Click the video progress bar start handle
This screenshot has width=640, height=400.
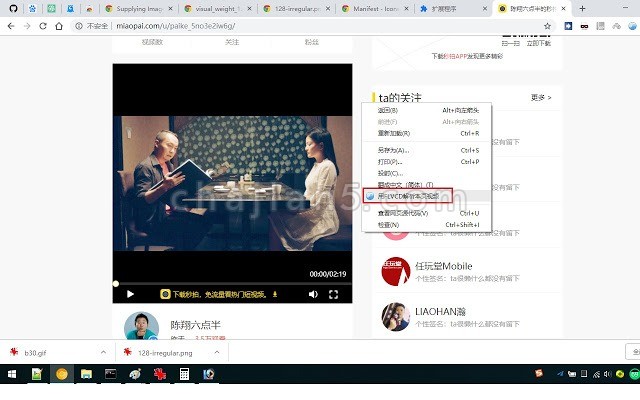click(x=116, y=284)
